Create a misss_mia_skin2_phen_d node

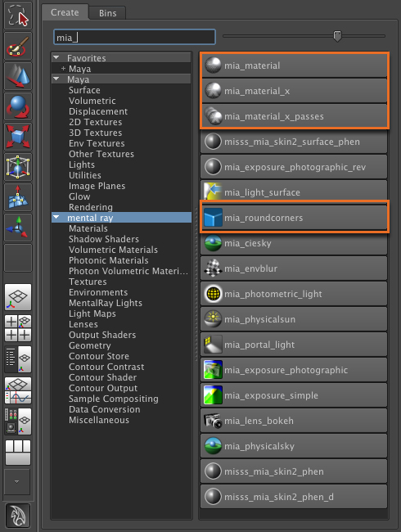tap(294, 497)
